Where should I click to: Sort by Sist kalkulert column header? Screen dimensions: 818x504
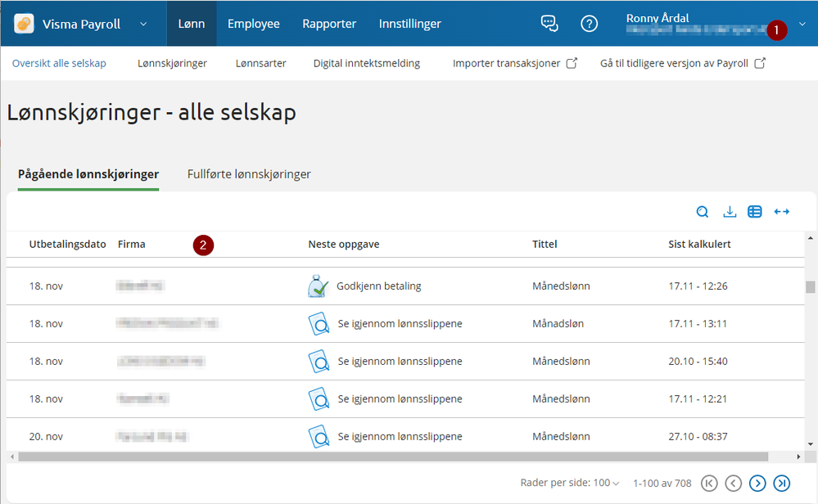[699, 244]
